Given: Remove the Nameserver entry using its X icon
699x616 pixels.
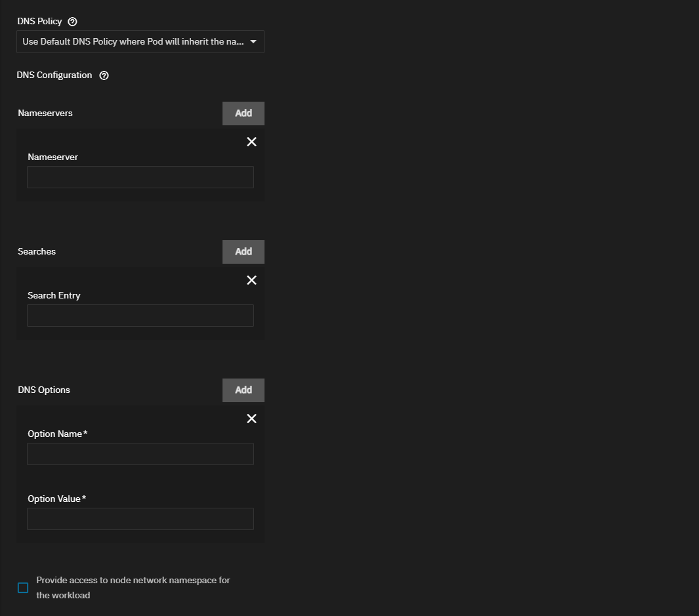Looking at the screenshot, I should tap(251, 141).
